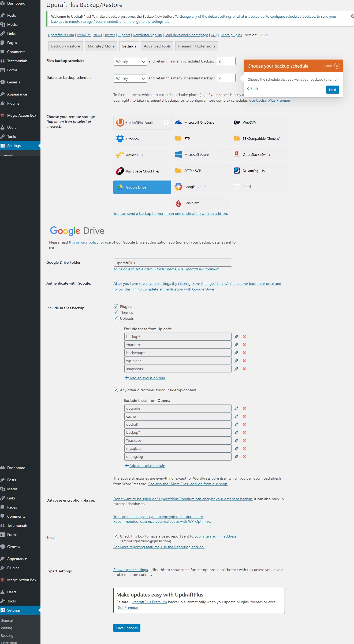The width and height of the screenshot is (354, 644).
Task: Uncheck Plugins in files backup
Action: pos(116,306)
